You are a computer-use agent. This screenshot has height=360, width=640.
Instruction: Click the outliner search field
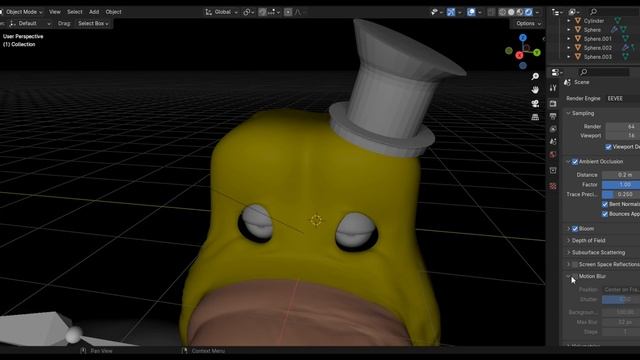[614, 12]
